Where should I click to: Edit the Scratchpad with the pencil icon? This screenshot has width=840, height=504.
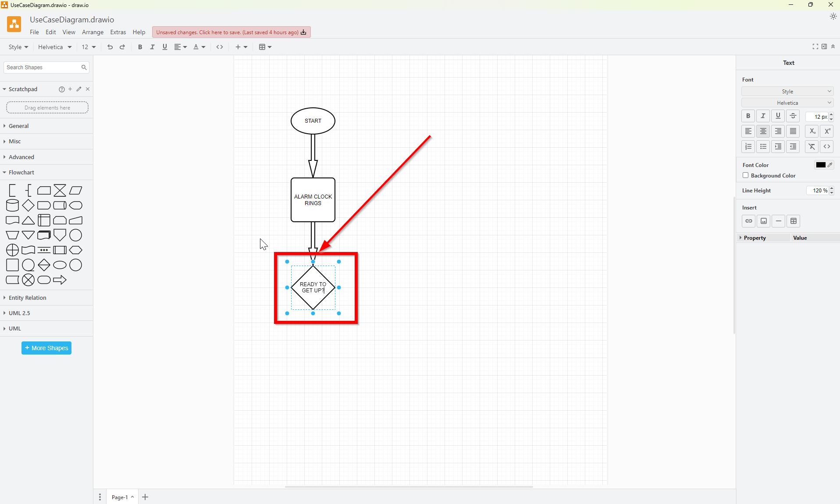[79, 89]
